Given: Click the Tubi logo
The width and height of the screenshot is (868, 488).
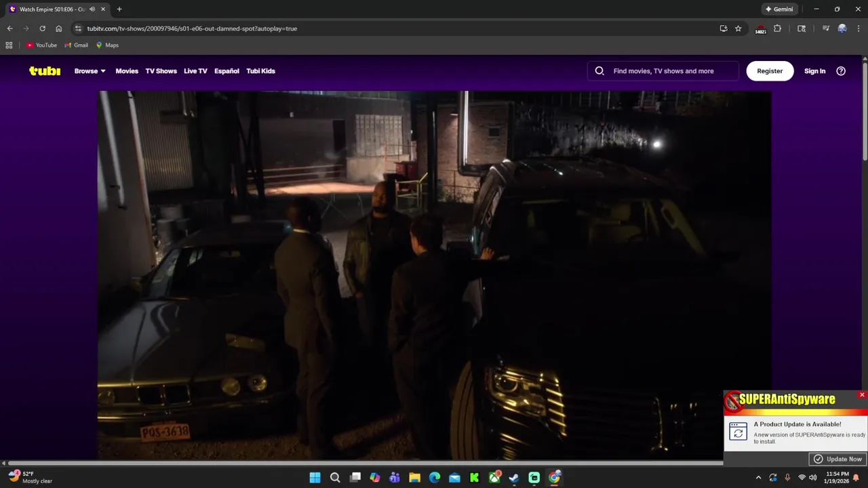Looking at the screenshot, I should [x=45, y=70].
